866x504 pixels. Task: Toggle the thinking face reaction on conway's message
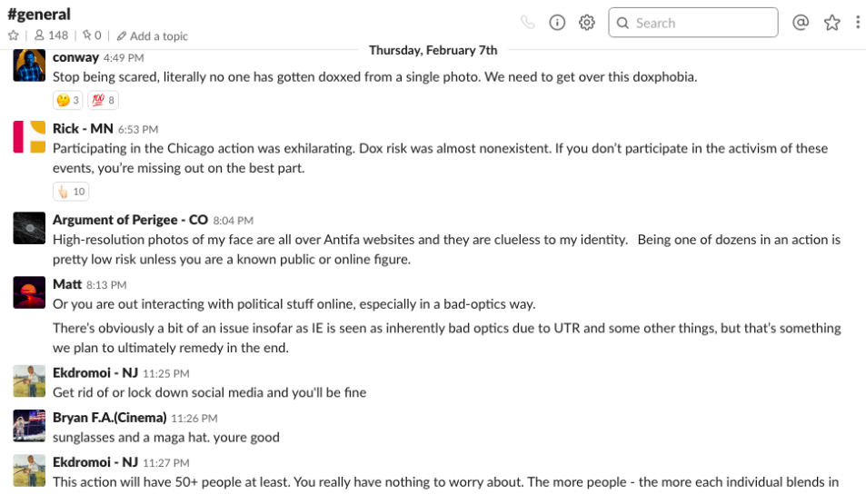[68, 100]
